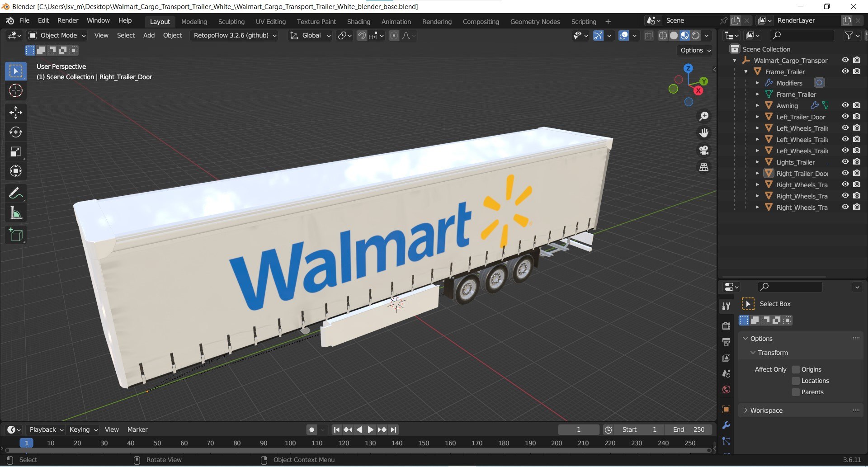The image size is (868, 467).
Task: Select the Transform tool
Action: point(16,171)
